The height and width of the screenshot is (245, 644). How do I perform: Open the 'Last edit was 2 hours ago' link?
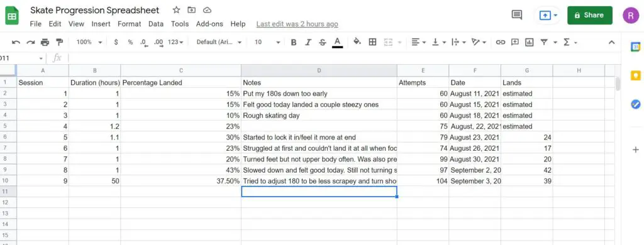click(297, 24)
